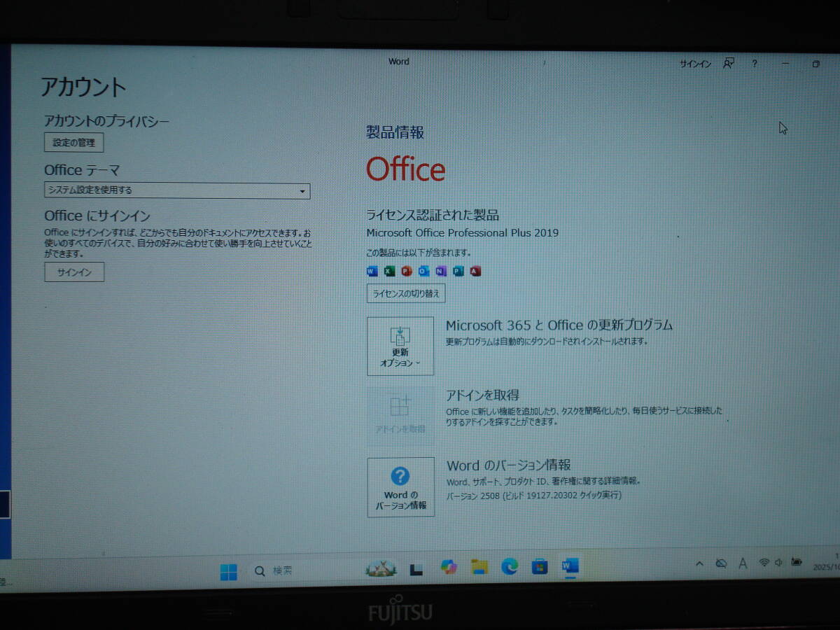Click the アカウントのプライバシー heading
This screenshot has height=630, width=840.
click(x=106, y=122)
